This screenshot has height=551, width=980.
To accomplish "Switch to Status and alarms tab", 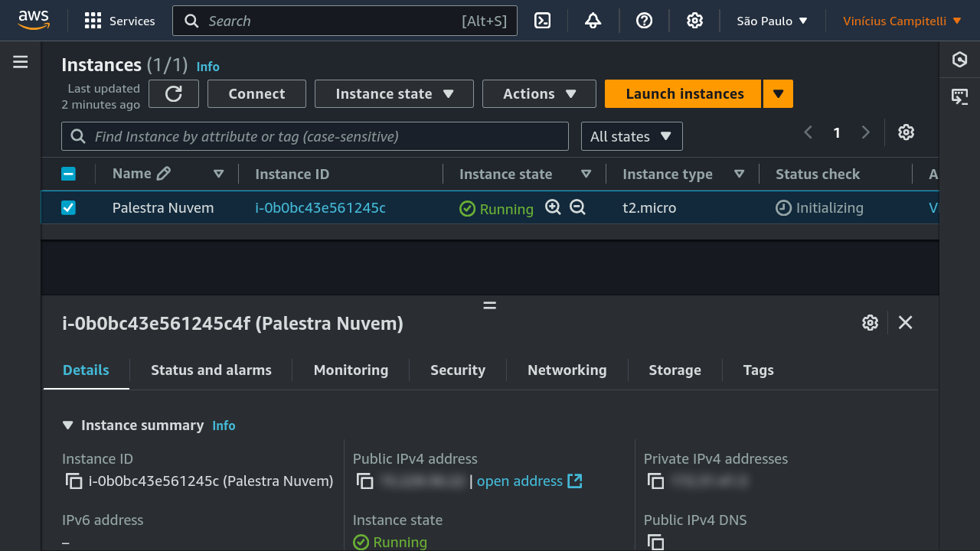I will [x=211, y=370].
